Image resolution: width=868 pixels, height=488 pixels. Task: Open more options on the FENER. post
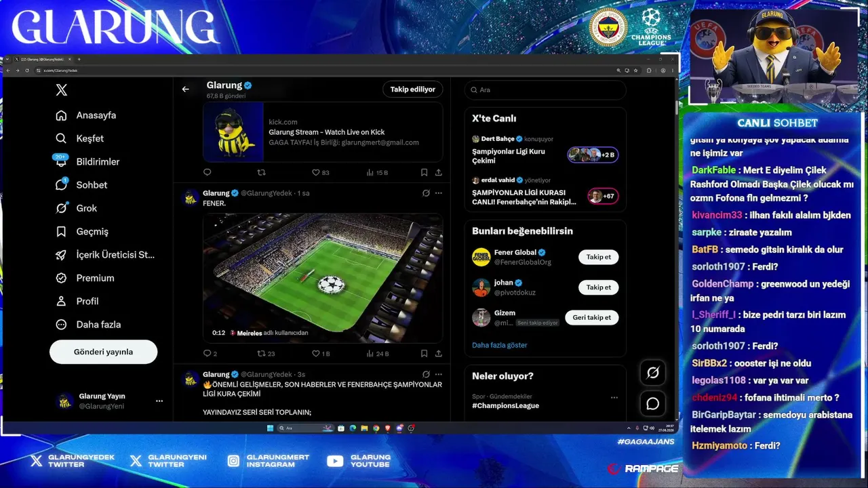pos(439,193)
